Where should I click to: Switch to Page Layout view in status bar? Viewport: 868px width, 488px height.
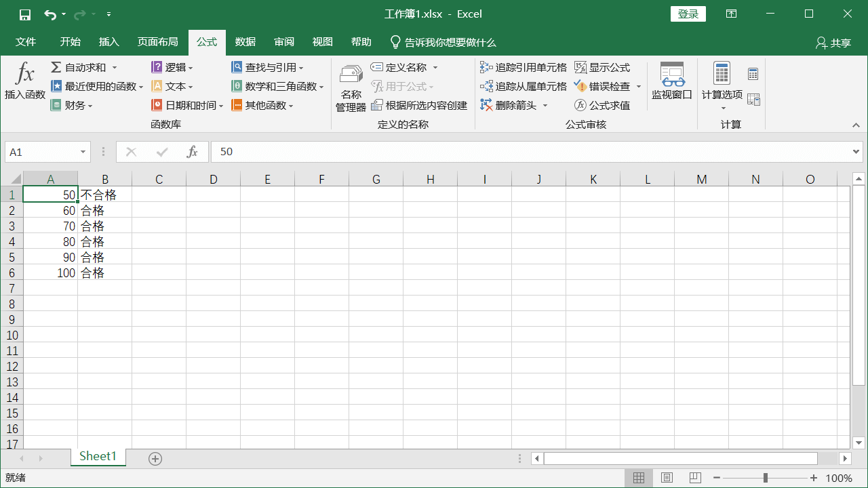click(x=667, y=478)
